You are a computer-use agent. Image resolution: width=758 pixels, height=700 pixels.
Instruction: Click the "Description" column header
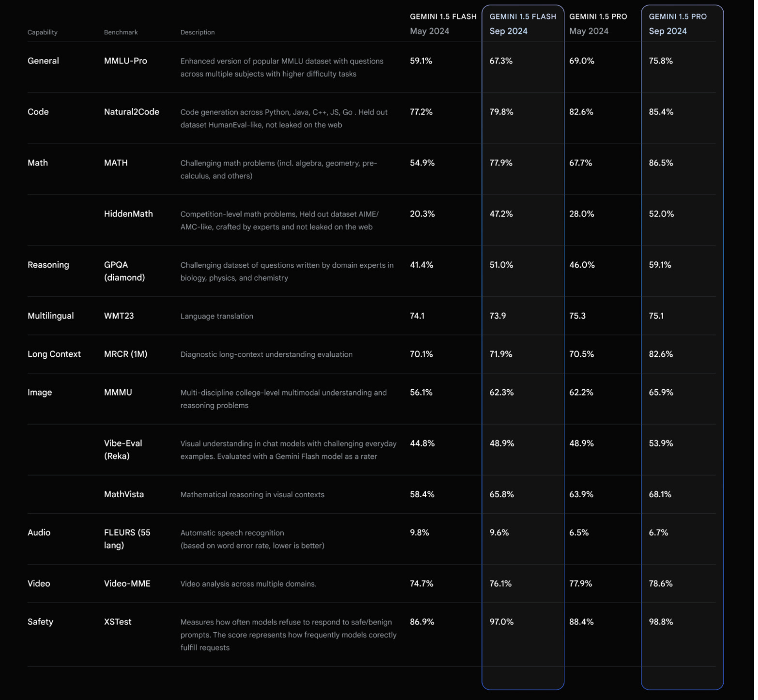(x=197, y=32)
